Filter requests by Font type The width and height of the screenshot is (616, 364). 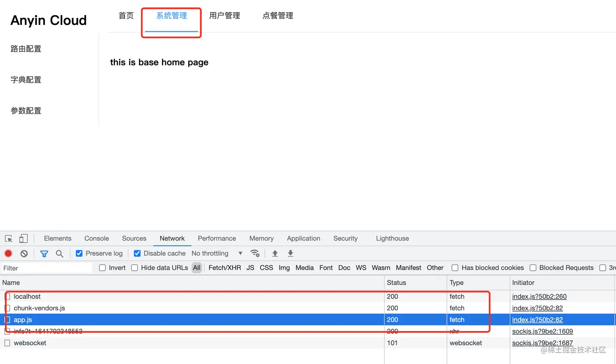pyautogui.click(x=326, y=268)
